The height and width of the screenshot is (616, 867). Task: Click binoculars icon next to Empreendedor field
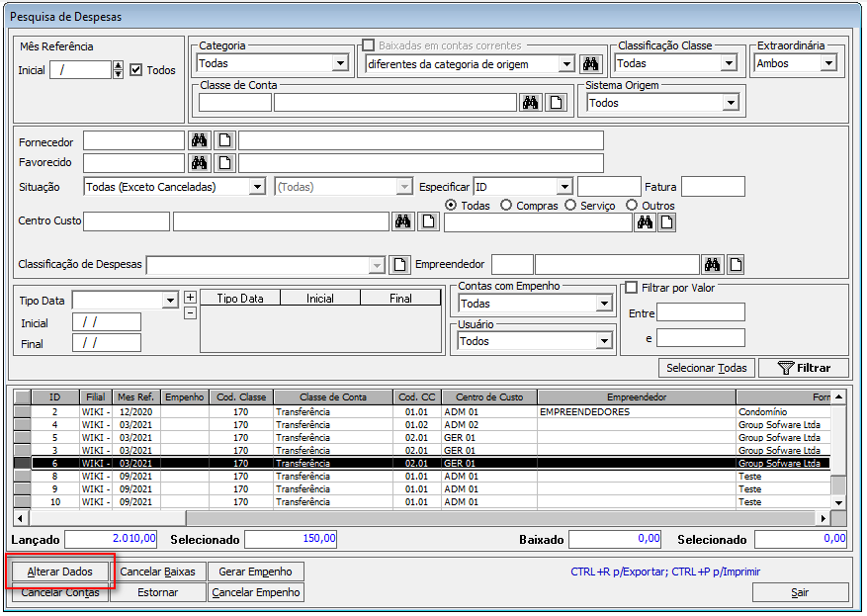pos(713,264)
